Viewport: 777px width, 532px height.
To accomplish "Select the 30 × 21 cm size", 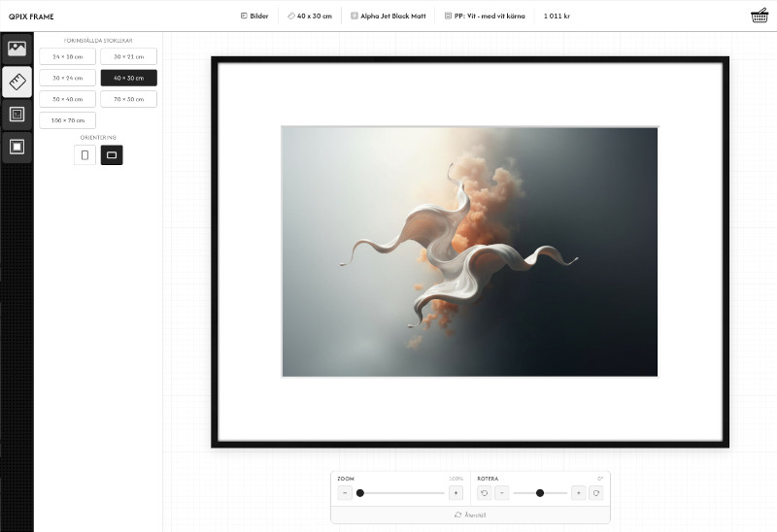I will point(128,56).
